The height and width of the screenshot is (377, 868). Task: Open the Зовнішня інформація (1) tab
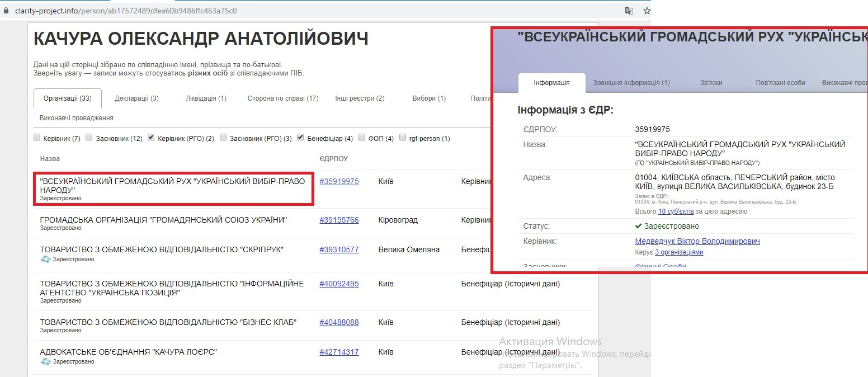pos(631,83)
